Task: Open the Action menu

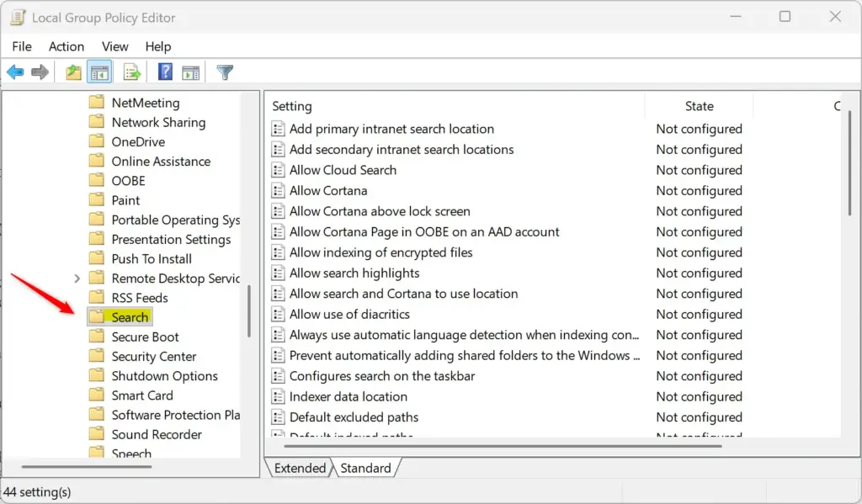Action: tap(67, 47)
